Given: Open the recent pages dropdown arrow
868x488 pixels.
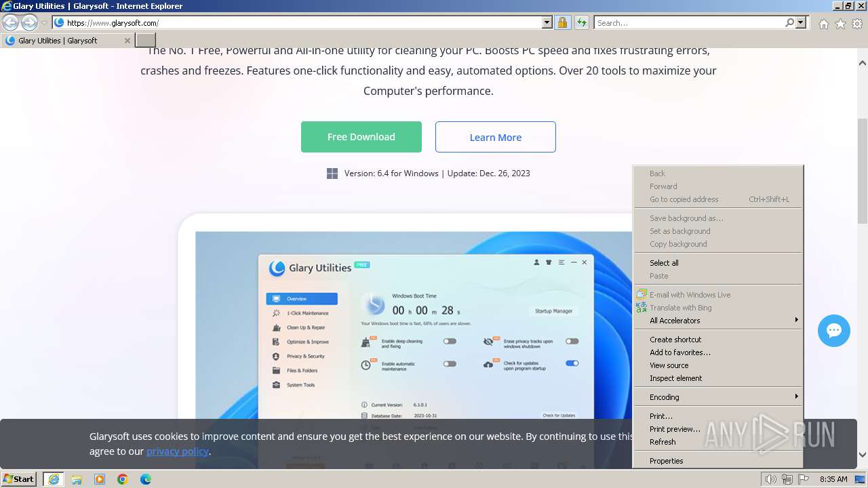Looking at the screenshot, I should pos(44,23).
